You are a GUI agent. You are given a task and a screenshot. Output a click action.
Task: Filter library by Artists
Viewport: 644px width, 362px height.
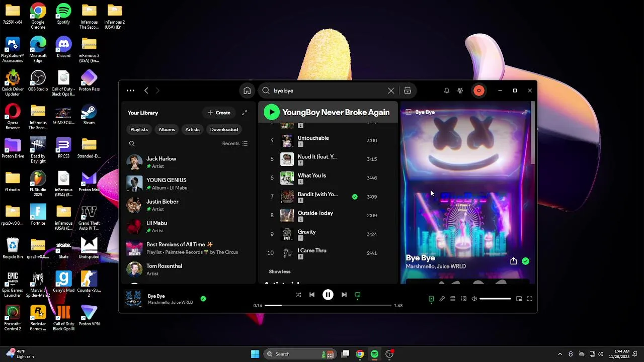click(x=192, y=130)
